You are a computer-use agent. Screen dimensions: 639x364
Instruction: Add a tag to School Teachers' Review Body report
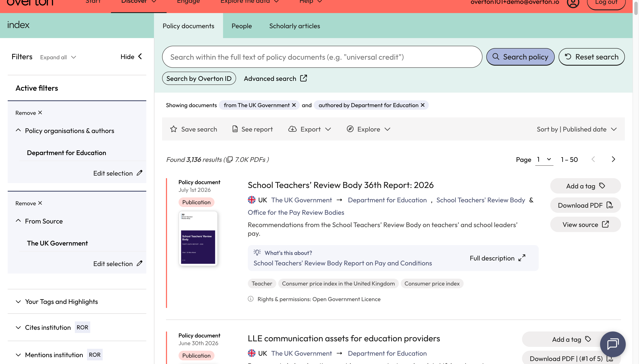[585, 186]
